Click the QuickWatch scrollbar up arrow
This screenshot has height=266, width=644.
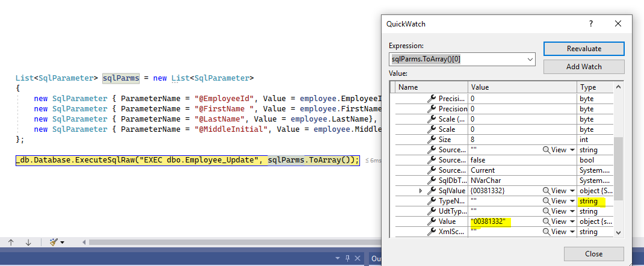[618, 87]
